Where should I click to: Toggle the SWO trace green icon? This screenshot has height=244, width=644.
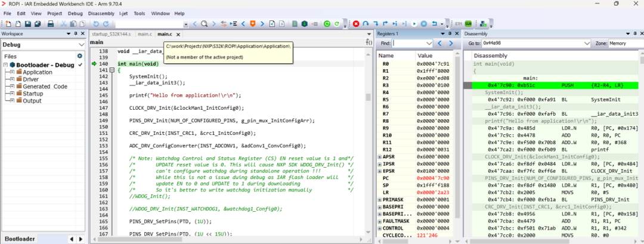point(468,24)
